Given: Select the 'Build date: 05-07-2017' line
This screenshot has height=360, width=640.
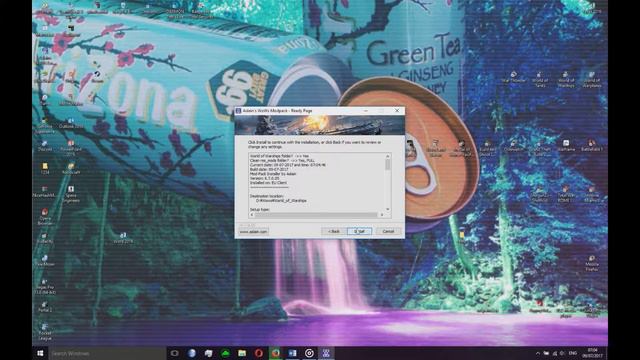Looking at the screenshot, I should (x=269, y=169).
